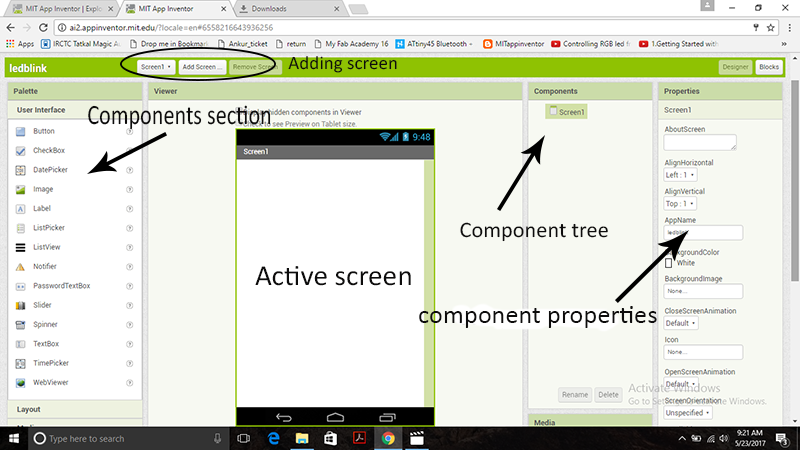
Task: Open help for Image component
Action: (130, 190)
